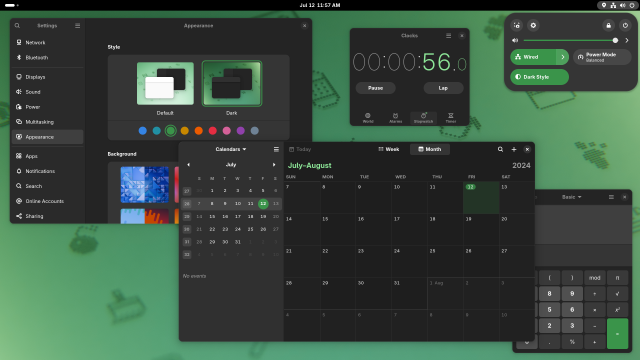Pause the running stopwatch
This screenshot has width=640, height=360.
(x=376, y=88)
